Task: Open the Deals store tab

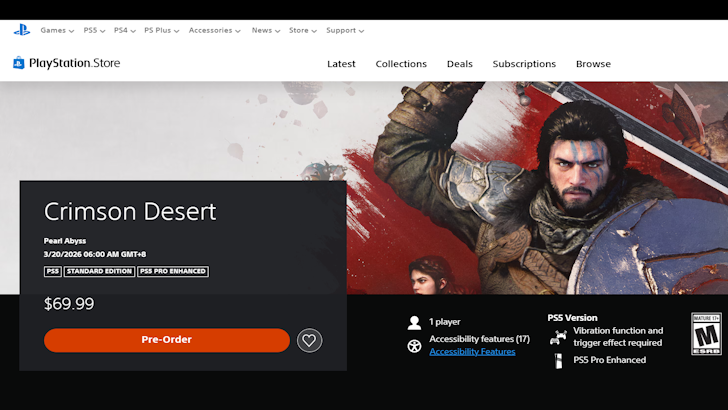Action: 460,64
